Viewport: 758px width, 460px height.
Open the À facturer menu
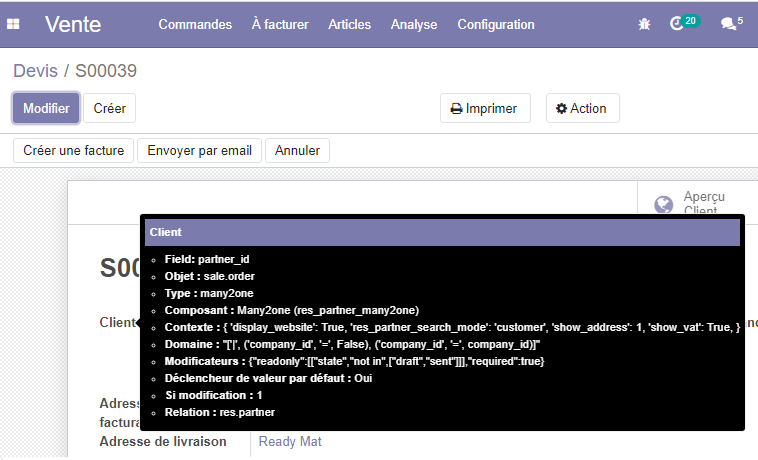click(x=280, y=24)
